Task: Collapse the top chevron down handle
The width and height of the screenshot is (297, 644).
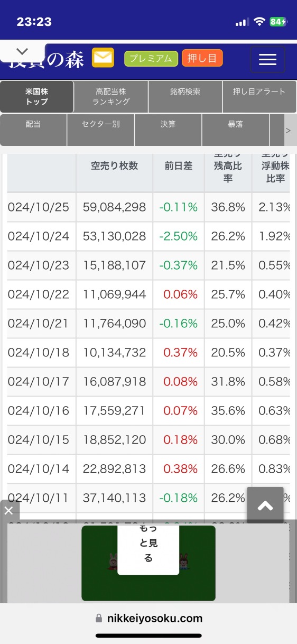Action: tap(22, 52)
